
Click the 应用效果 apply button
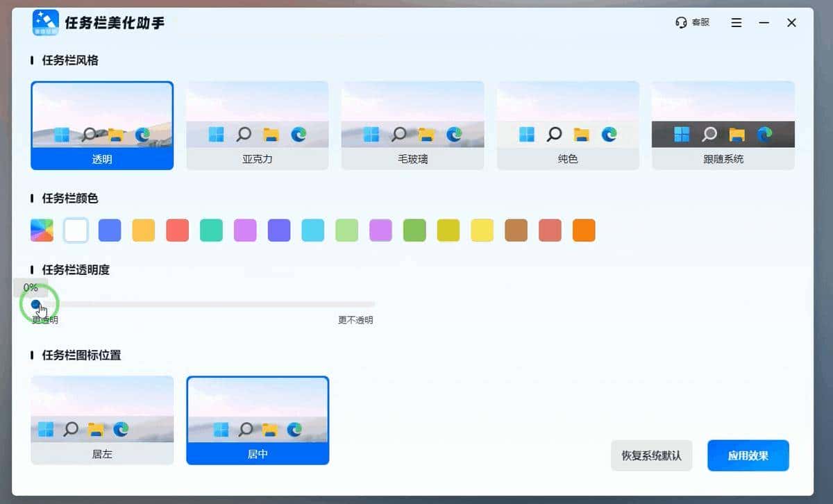point(748,455)
